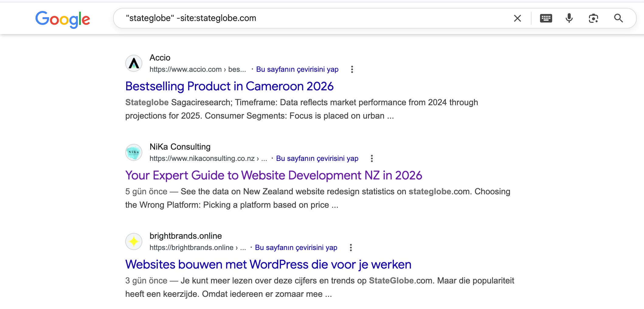The width and height of the screenshot is (644, 309).
Task: Open Bestselling Product in Cameroon 2026
Action: pos(229,86)
